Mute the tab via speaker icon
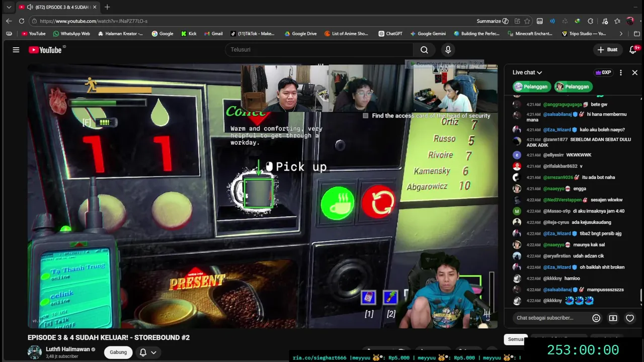Viewport: 644px width, 362px height. (30, 7)
